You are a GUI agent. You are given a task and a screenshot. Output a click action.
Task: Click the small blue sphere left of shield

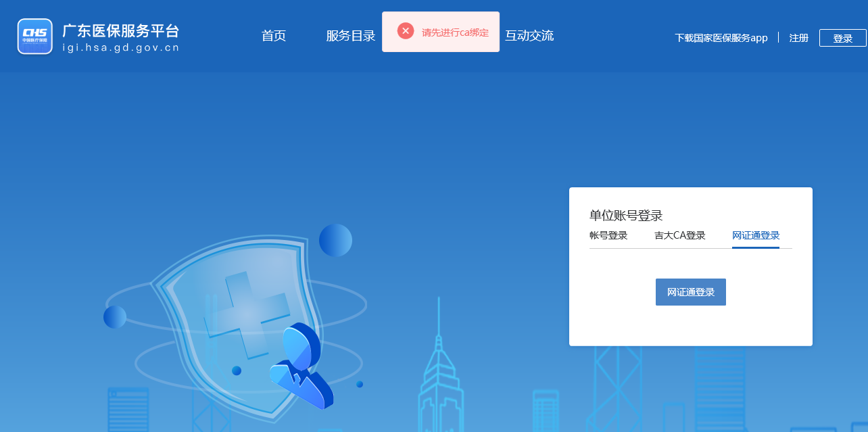pos(115,316)
